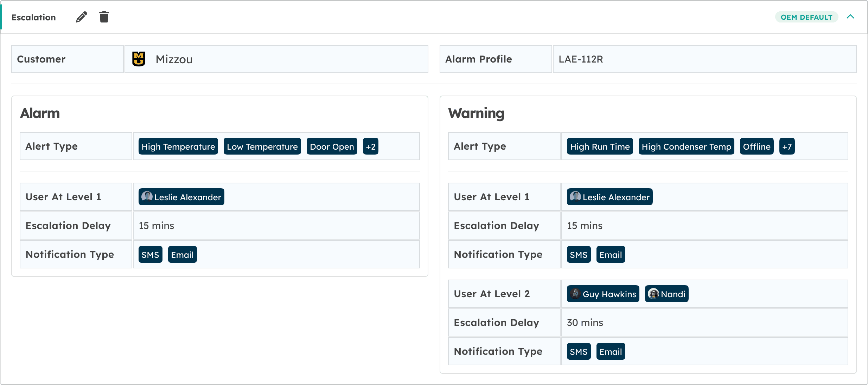Viewport: 868px width, 385px height.
Task: Click the pencil edit icon beside Escalation
Action: tap(81, 17)
